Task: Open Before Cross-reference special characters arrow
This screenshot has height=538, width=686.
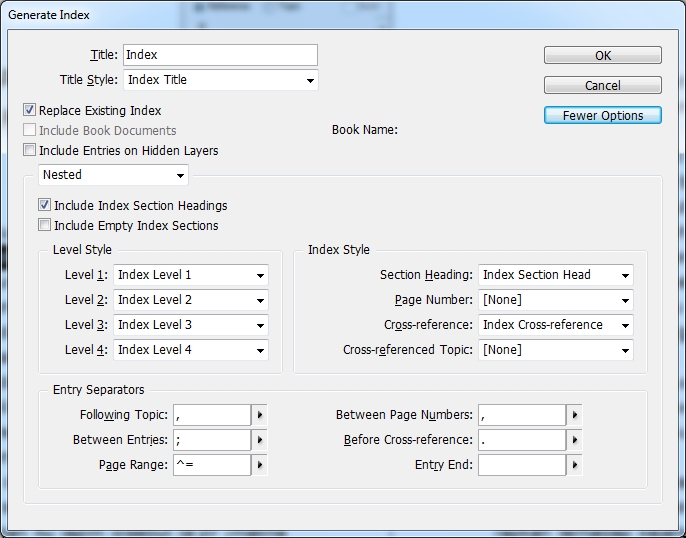Action: click(x=574, y=440)
